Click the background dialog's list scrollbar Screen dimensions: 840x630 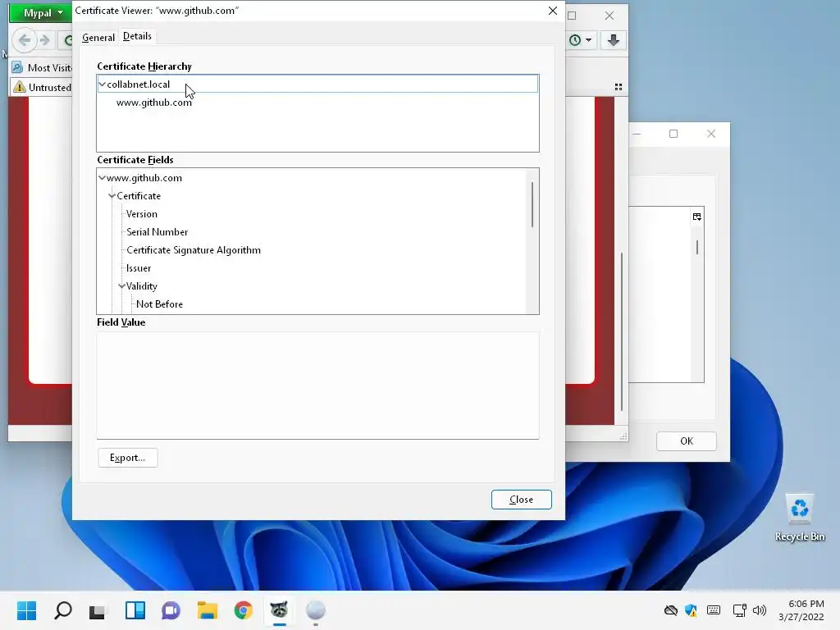(697, 247)
